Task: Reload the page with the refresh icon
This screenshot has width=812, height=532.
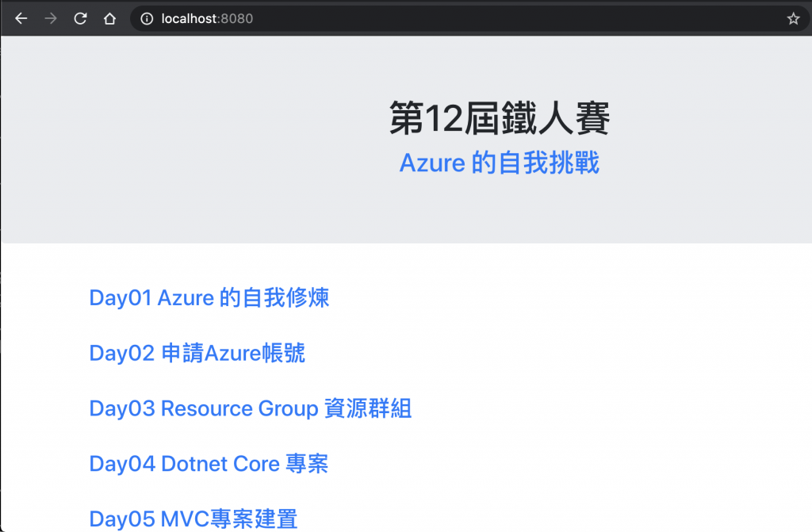Action: [80, 19]
